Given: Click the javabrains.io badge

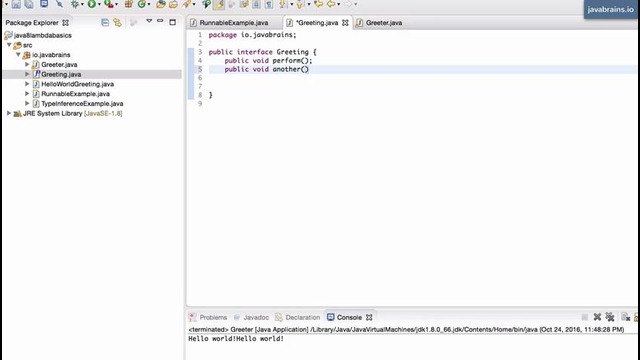Looking at the screenshot, I should click(610, 9).
